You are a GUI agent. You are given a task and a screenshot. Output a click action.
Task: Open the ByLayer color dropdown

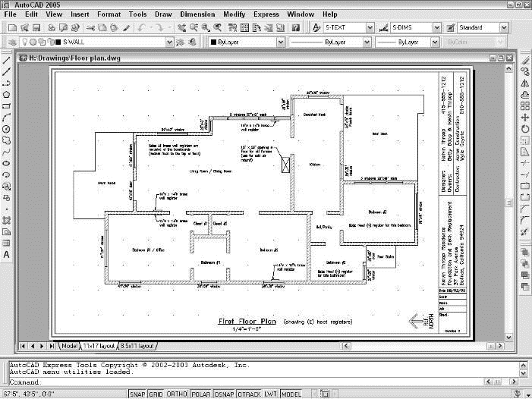281,42
